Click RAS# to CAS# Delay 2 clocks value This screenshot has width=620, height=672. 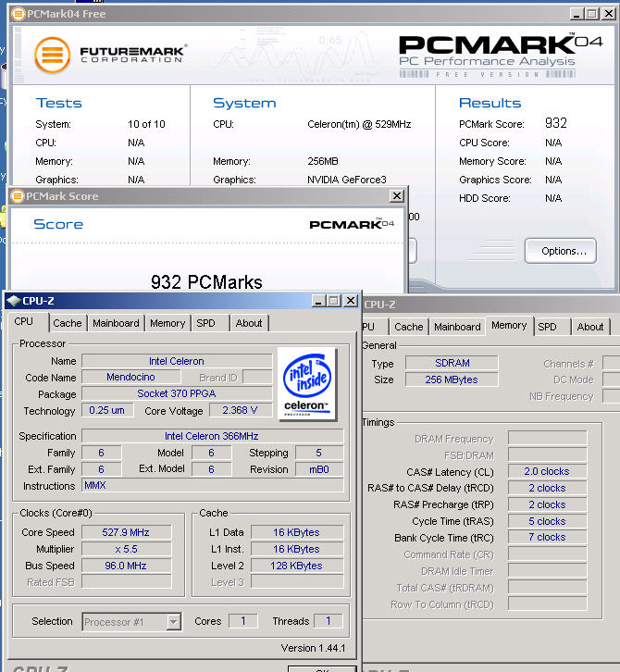click(x=547, y=488)
